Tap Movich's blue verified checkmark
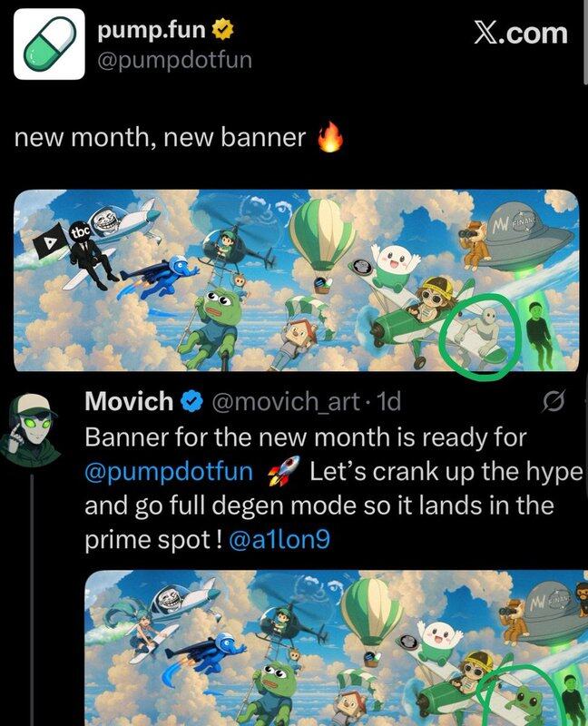Viewport: 588px width, 726px height. (191, 401)
